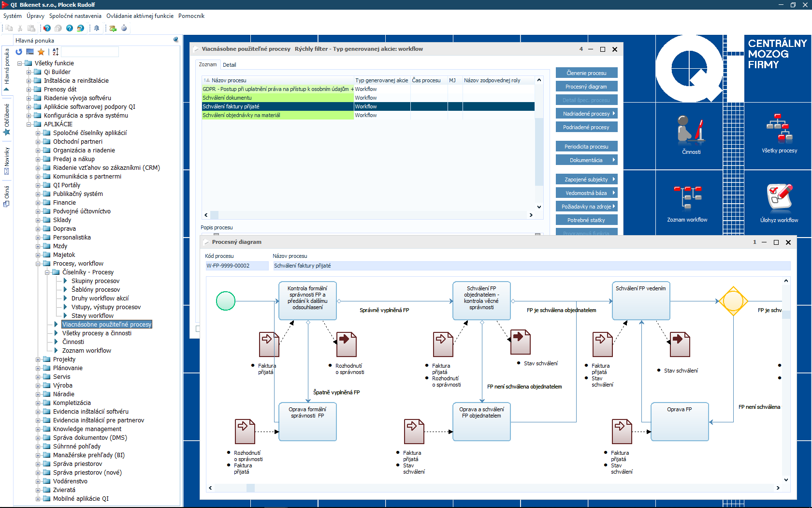This screenshot has height=508, width=812.
Task: Collapse the Procesy, workflow tree node
Action: (x=38, y=264)
